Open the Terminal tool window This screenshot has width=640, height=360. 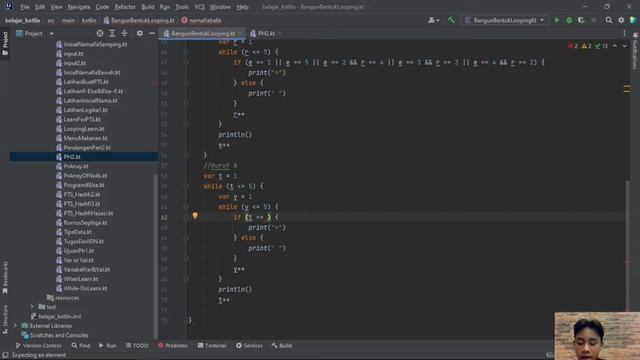[212, 346]
